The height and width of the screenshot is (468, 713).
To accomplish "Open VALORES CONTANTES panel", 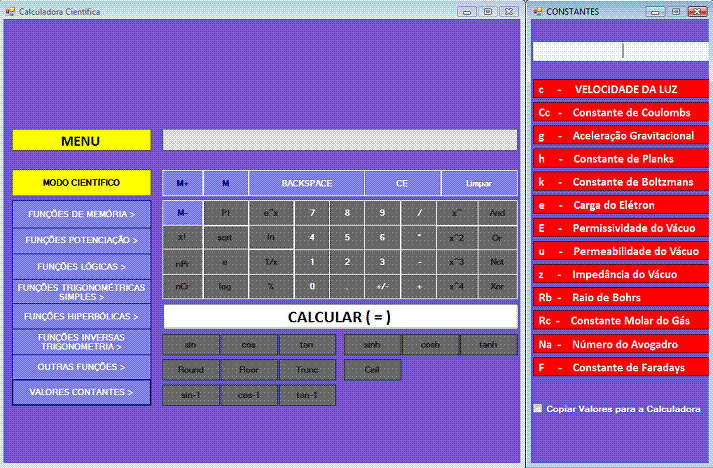I will pos(81,392).
